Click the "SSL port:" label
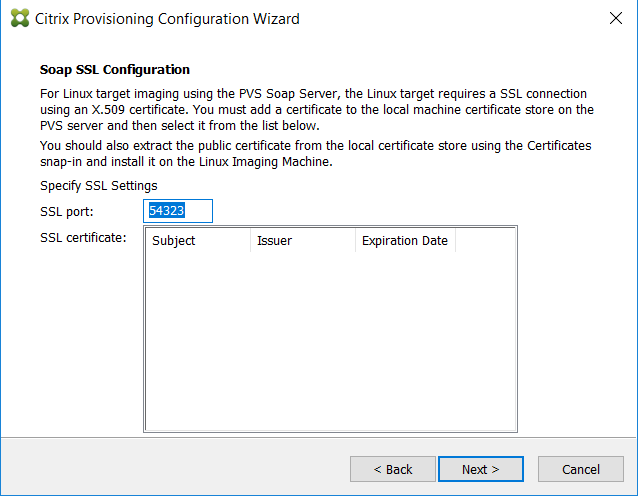 pyautogui.click(x=67, y=212)
